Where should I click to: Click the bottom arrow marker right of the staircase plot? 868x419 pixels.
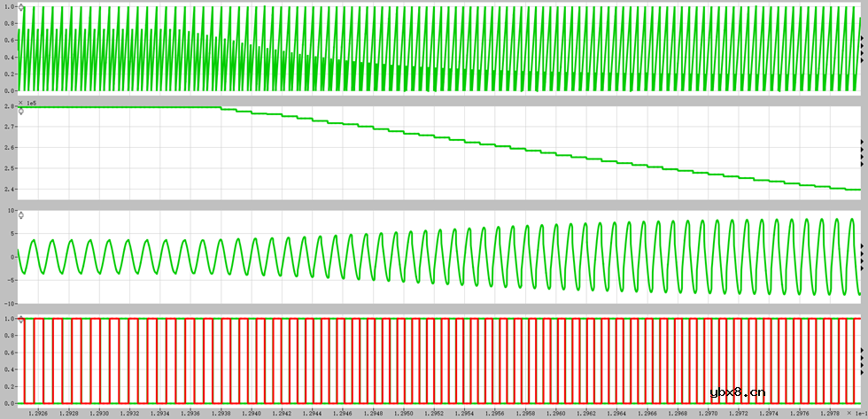862,164
